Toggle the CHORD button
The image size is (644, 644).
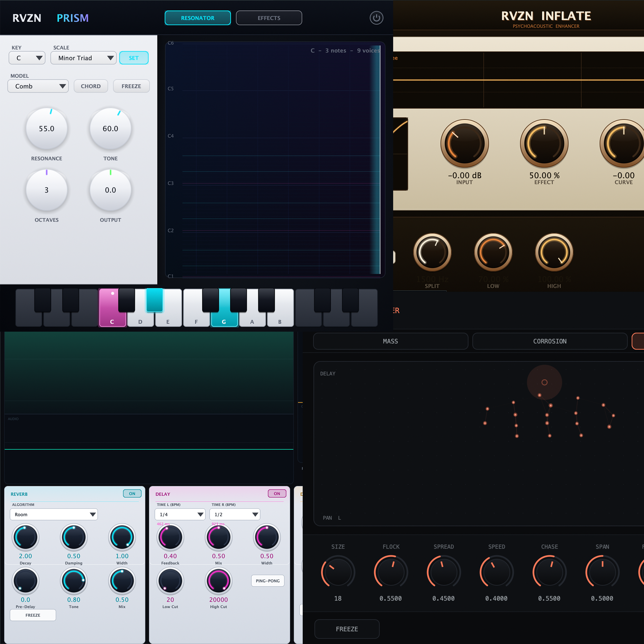(x=91, y=86)
